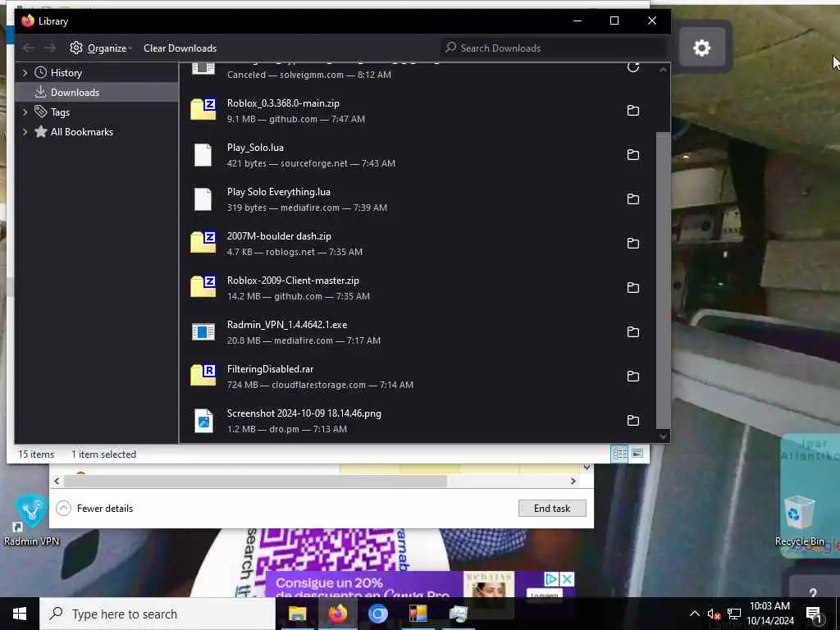Screen dimensions: 840x630
Task: Click the taskbar clock showing 10:03 AM
Action: click(x=769, y=614)
